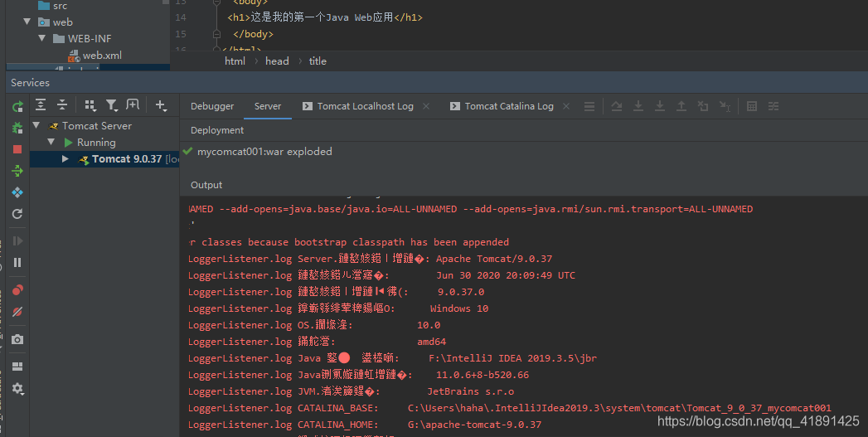Image resolution: width=868 pixels, height=437 pixels.
Task: Open the Add Service plus dropdown
Action: 161,105
